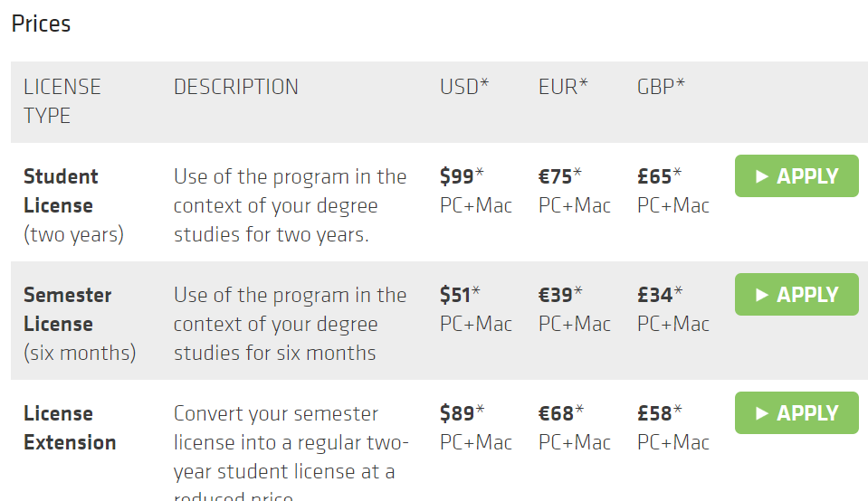This screenshot has width=868, height=501.
Task: Click the arrow icon on Semester License APPLY
Action: pyautogui.click(x=762, y=295)
